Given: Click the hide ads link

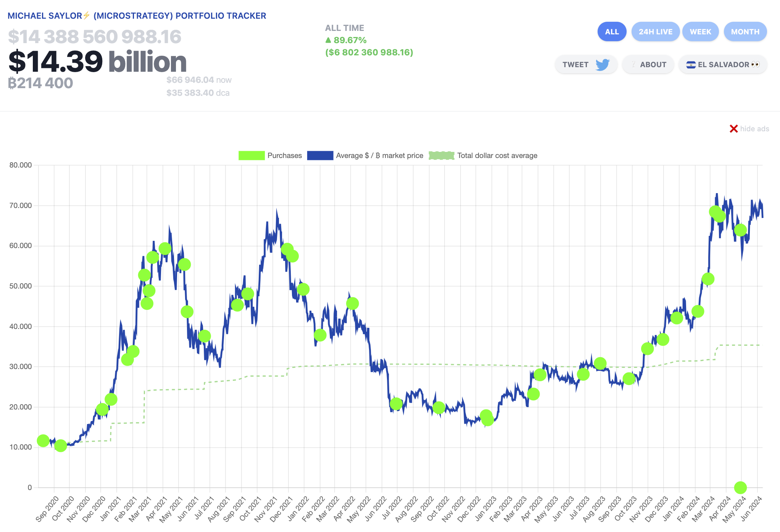Looking at the screenshot, I should pyautogui.click(x=754, y=129).
